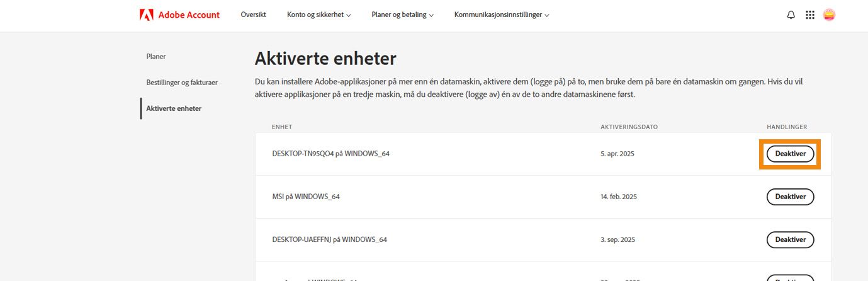This screenshot has width=868, height=281.
Task: Click the Aktiverte enheter page heading
Action: click(325, 59)
